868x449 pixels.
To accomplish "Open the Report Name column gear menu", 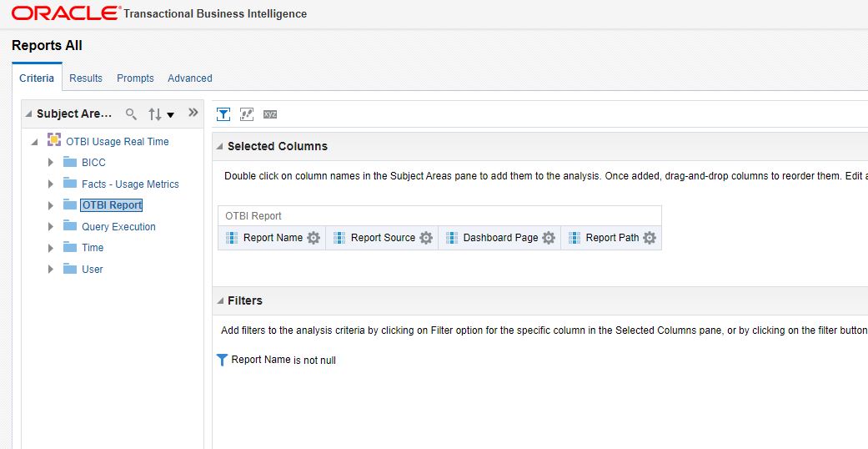I will 314,238.
